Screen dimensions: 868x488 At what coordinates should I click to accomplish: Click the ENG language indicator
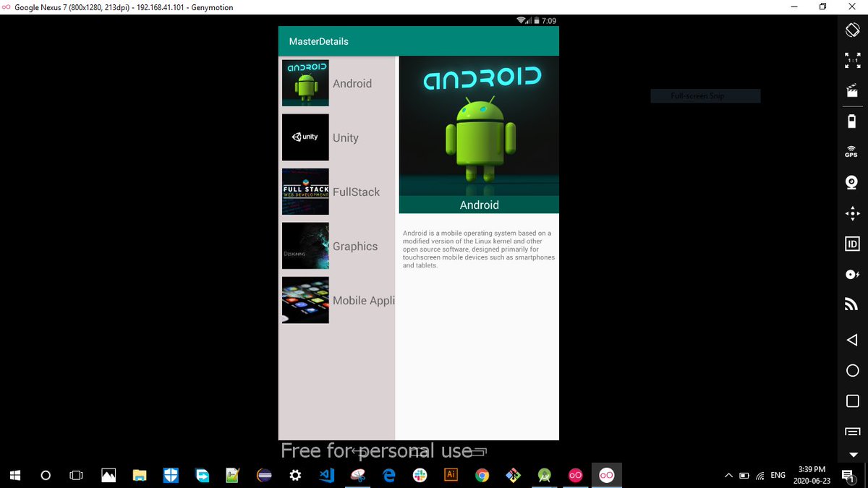778,475
